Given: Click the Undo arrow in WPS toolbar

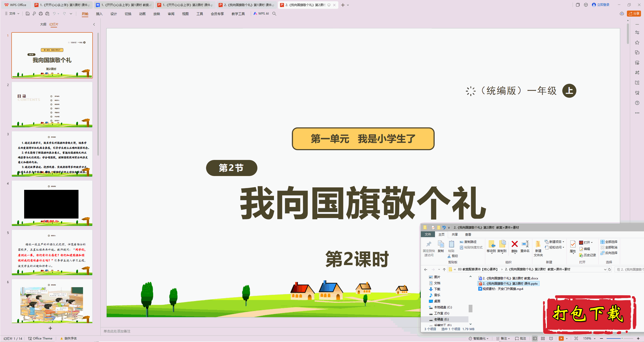Looking at the screenshot, I should [x=54, y=14].
